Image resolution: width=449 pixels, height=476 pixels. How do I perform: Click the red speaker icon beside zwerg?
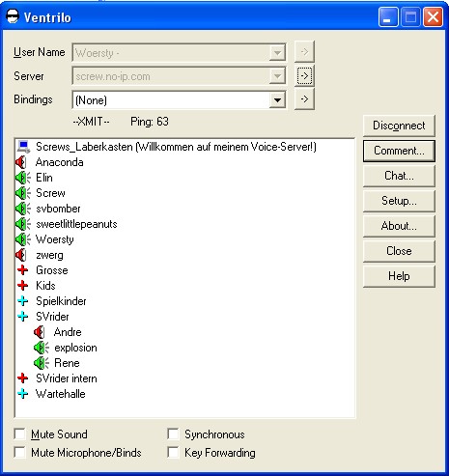click(21, 255)
